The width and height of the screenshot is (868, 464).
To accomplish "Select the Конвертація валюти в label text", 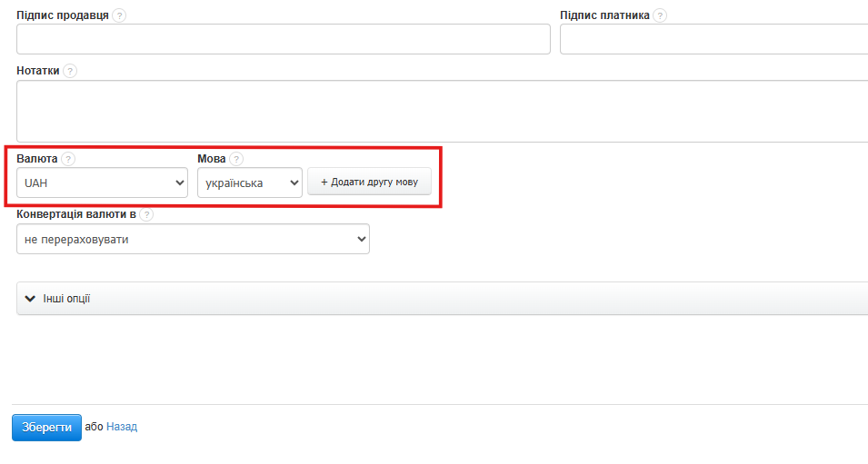I will tap(76, 215).
